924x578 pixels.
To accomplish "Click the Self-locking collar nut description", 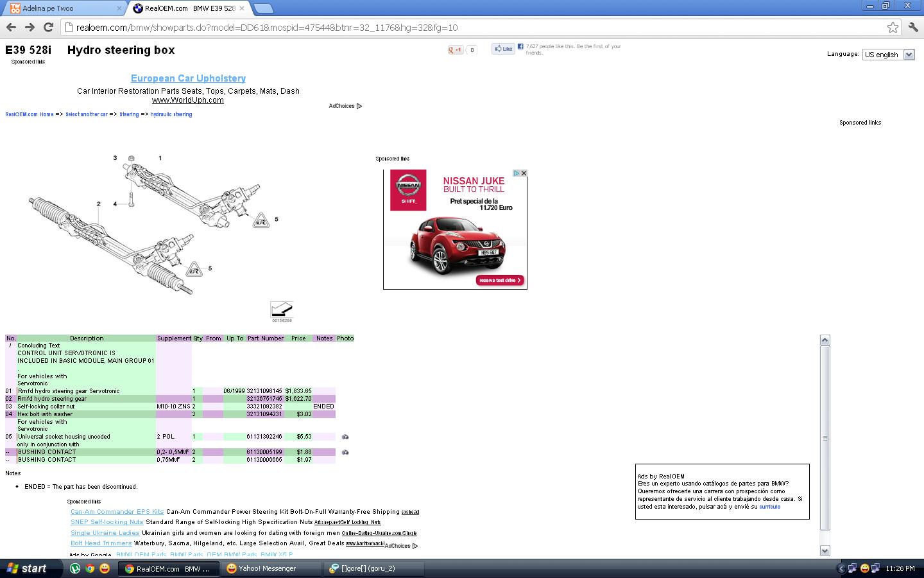I will (x=46, y=407).
